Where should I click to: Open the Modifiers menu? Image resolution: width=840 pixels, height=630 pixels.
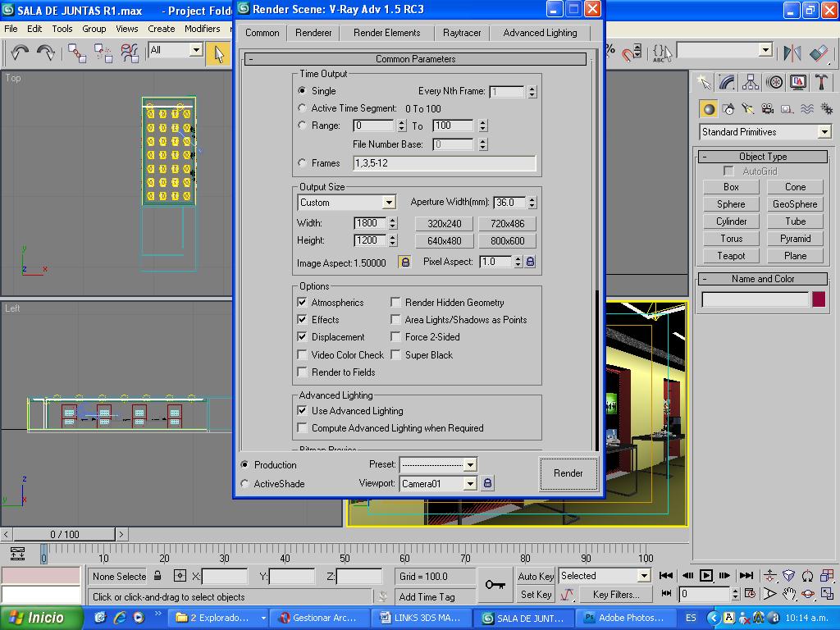202,29
